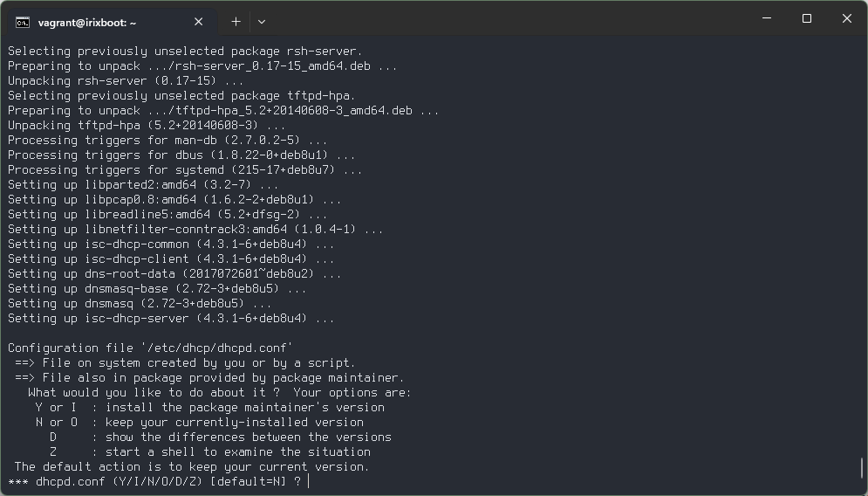Click the "D : show the differences" option line
This screenshot has width=868, height=496.
tap(221, 437)
